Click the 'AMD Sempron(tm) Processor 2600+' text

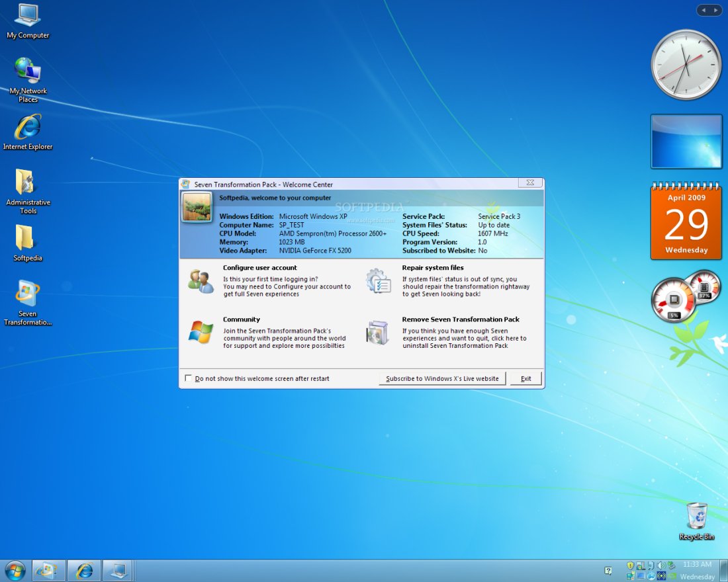333,233
